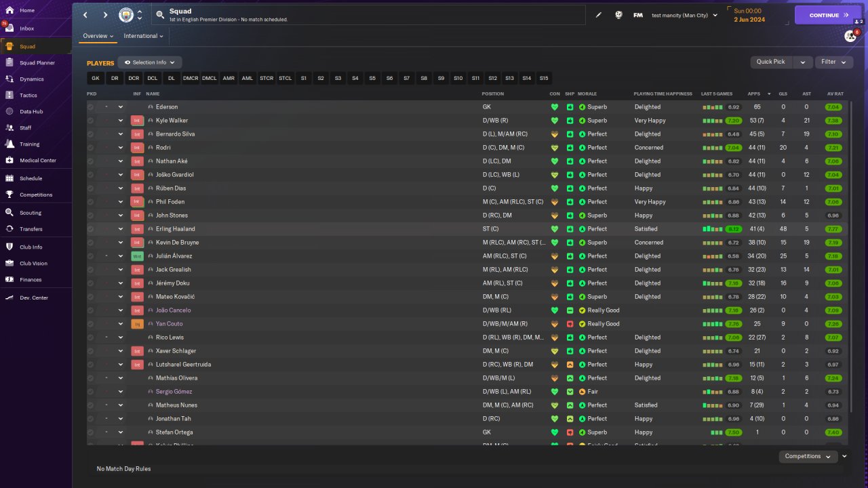The width and height of the screenshot is (868, 488).
Task: Open the Training section
Action: coord(29,144)
